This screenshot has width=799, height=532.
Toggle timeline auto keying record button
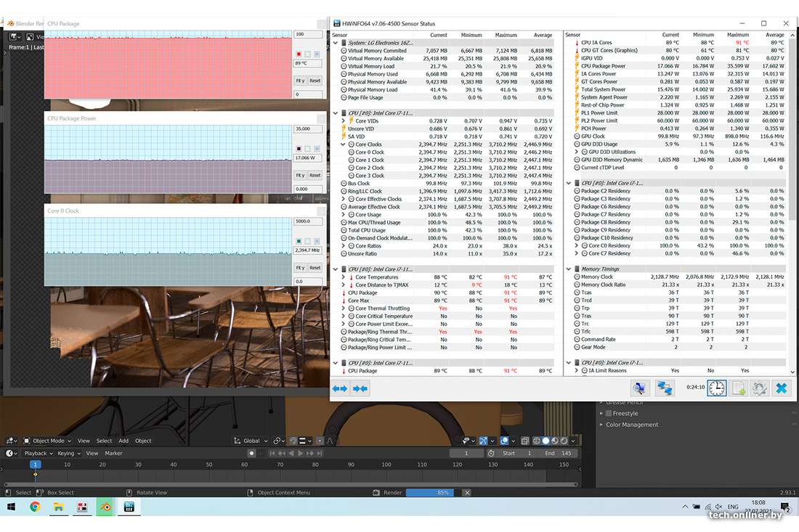tap(252, 454)
